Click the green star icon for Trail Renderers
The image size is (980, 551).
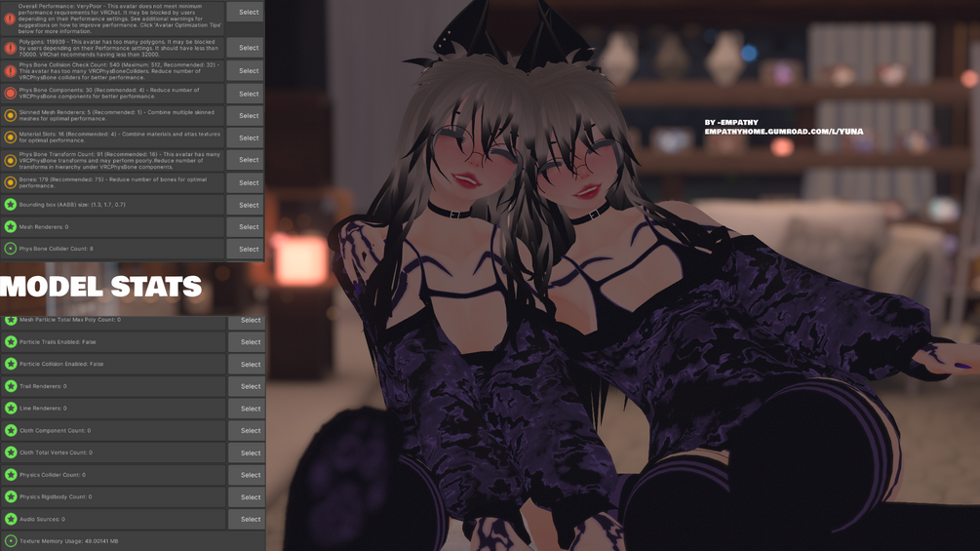pos(11,386)
